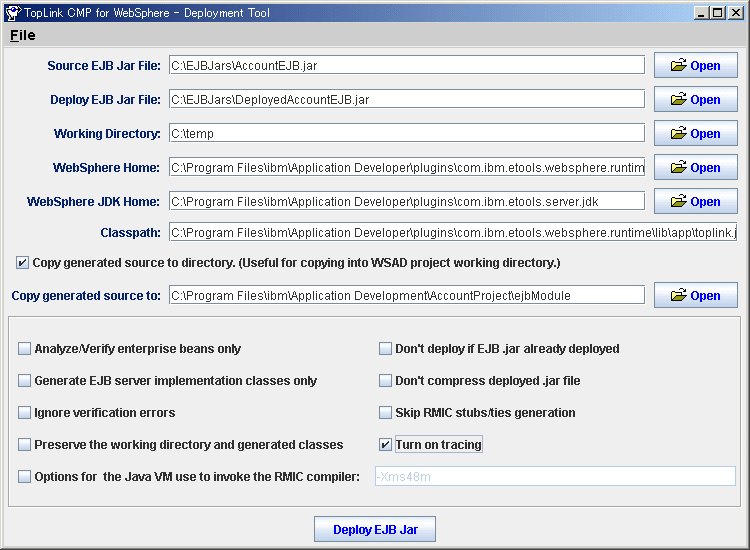Click the -Xms48m RMIC options field

coord(555,476)
